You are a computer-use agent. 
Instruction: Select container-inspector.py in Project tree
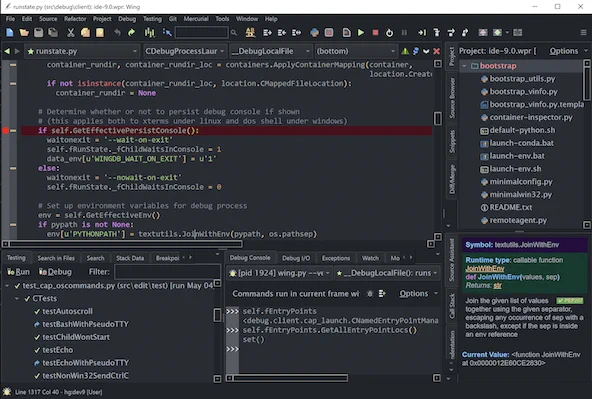tap(531, 117)
